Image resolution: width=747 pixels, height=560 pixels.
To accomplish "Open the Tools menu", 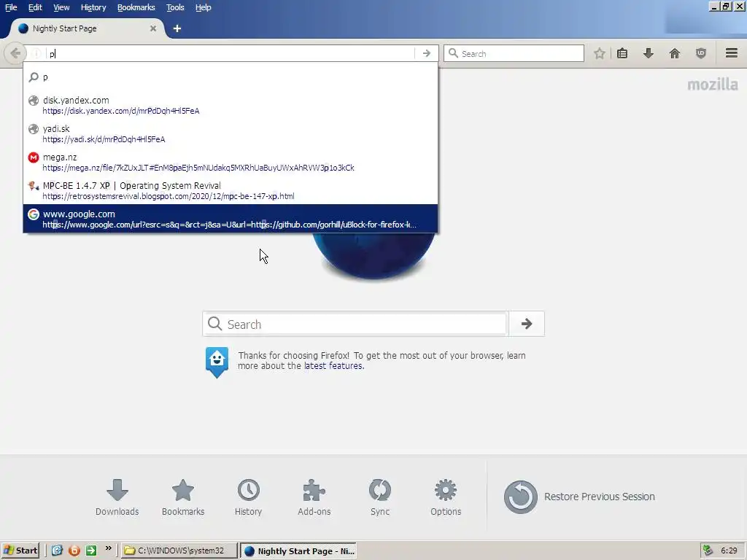I will (175, 7).
